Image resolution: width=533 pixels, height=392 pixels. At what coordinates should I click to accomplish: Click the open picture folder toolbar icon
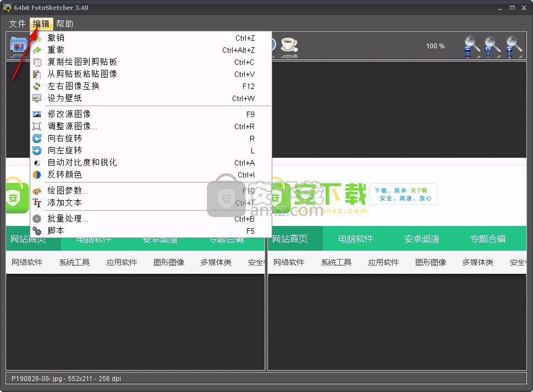19,46
